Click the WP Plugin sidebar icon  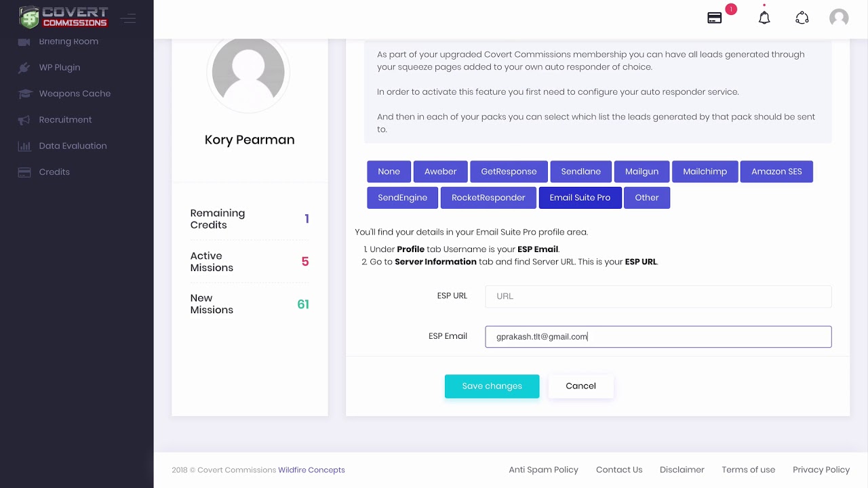[24, 68]
